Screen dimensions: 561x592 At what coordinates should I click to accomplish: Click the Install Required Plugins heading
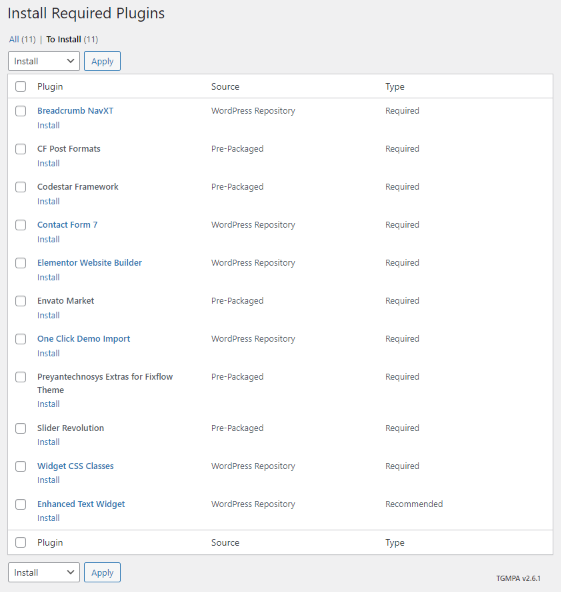(x=86, y=13)
